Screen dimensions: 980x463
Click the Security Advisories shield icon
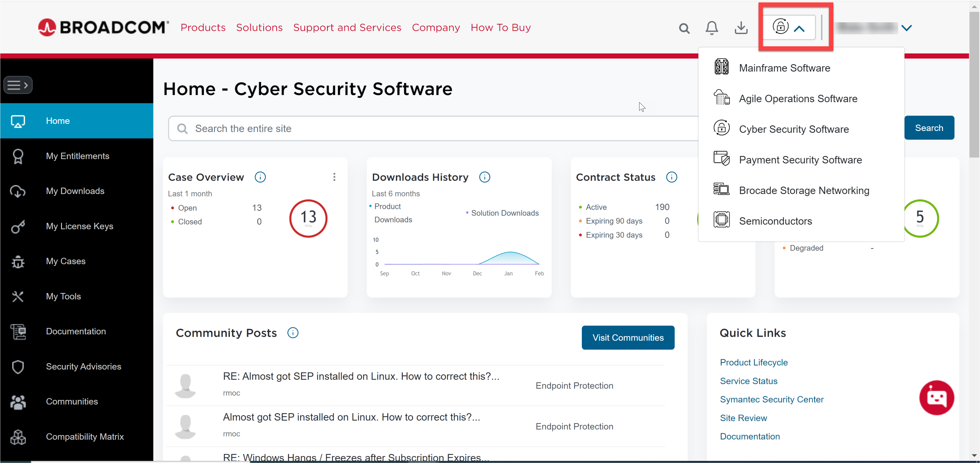[x=18, y=367]
